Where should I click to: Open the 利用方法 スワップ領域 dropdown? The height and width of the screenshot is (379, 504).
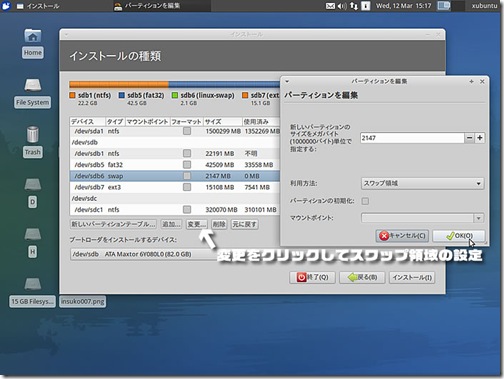click(422, 183)
